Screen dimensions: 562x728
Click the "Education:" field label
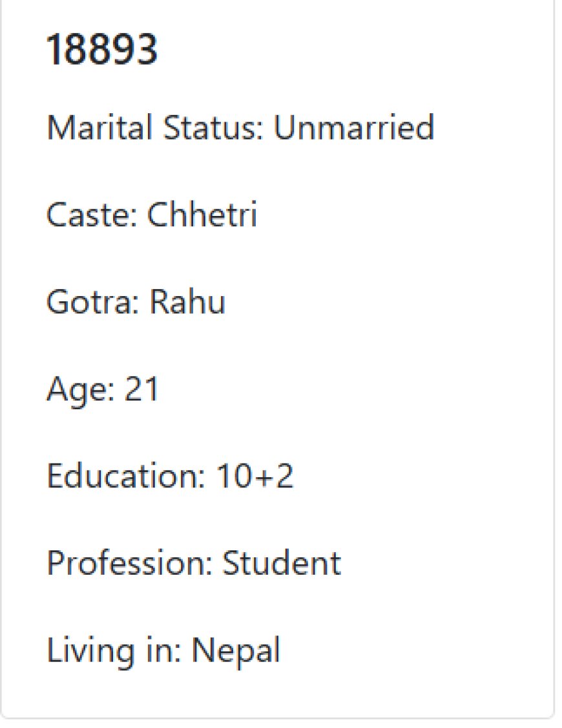coord(126,476)
